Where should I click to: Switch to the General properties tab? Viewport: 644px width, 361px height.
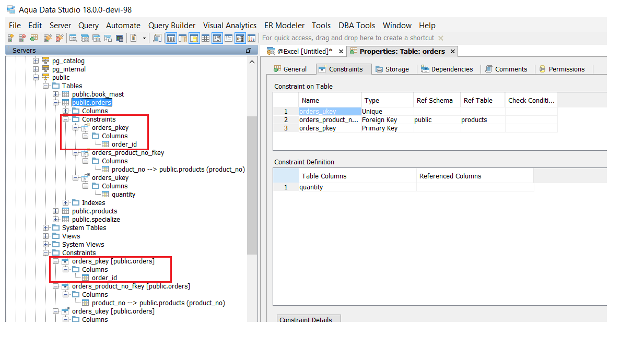291,69
